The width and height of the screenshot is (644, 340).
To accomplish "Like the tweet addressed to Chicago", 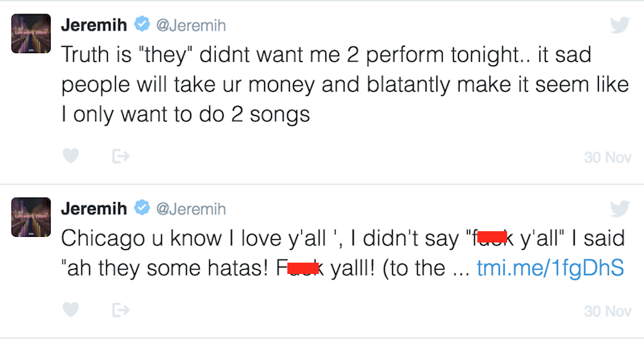I will coord(71,309).
